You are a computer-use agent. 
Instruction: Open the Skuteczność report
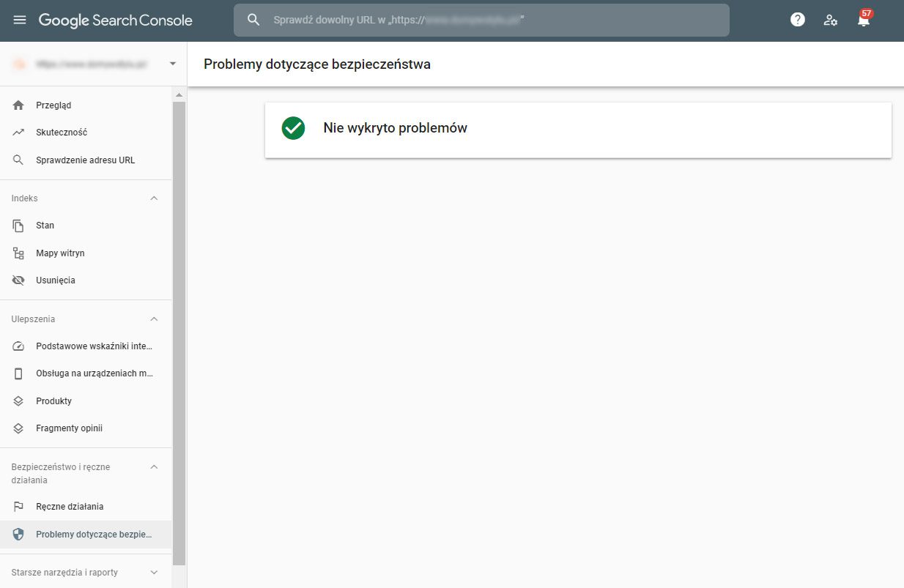coord(86,133)
